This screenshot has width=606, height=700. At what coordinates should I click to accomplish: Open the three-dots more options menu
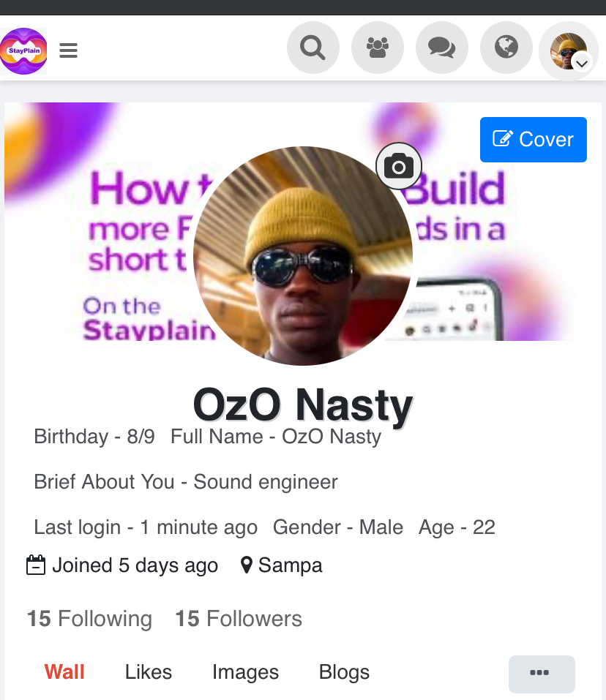(x=541, y=673)
